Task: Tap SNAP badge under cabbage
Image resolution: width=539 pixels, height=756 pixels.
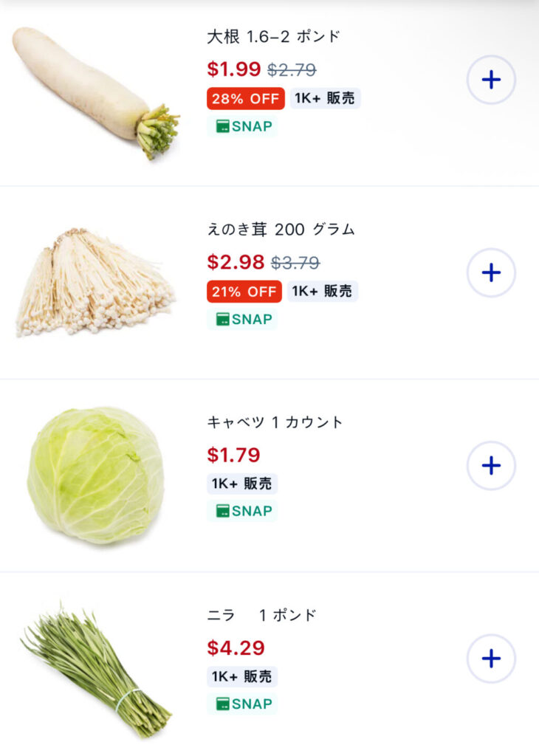Action: click(242, 511)
